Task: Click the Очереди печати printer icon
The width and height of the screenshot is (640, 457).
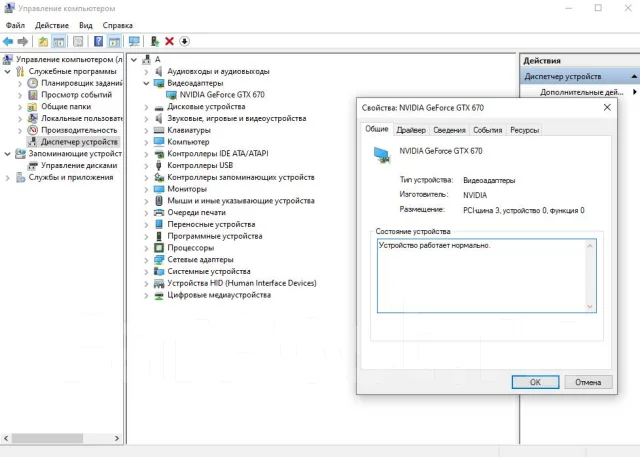Action: (x=159, y=213)
